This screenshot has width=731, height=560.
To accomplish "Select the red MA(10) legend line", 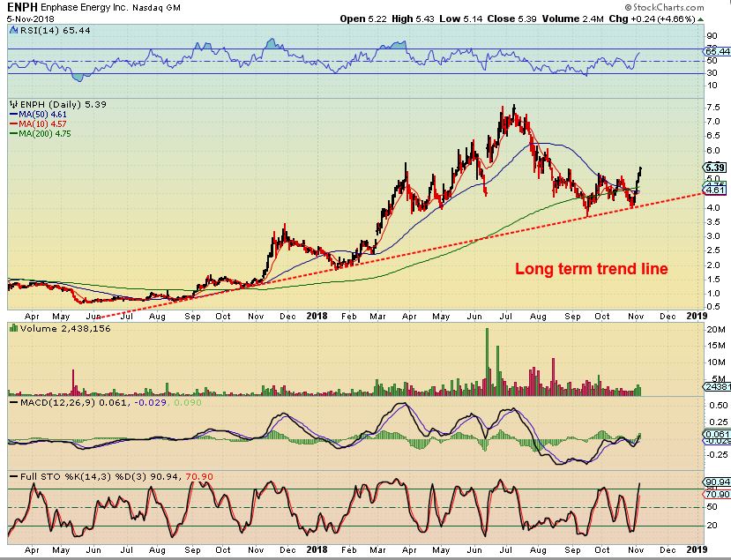I will [x=14, y=124].
